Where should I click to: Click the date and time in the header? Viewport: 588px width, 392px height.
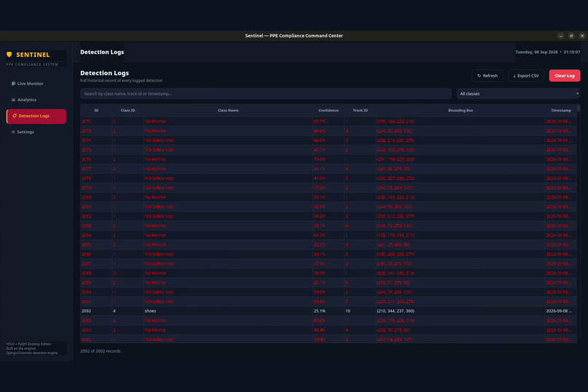pos(547,52)
